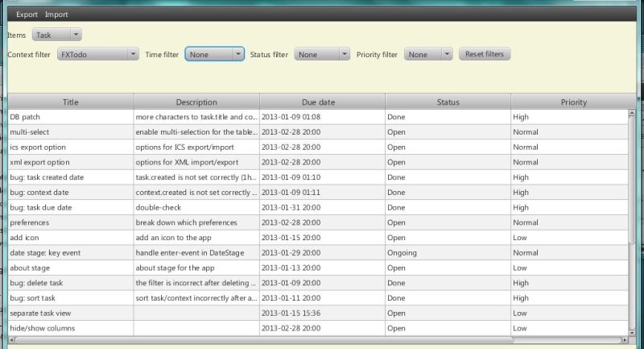Click due date '2013-01-09 01:11'
This screenshot has height=349, width=644.
coord(291,193)
